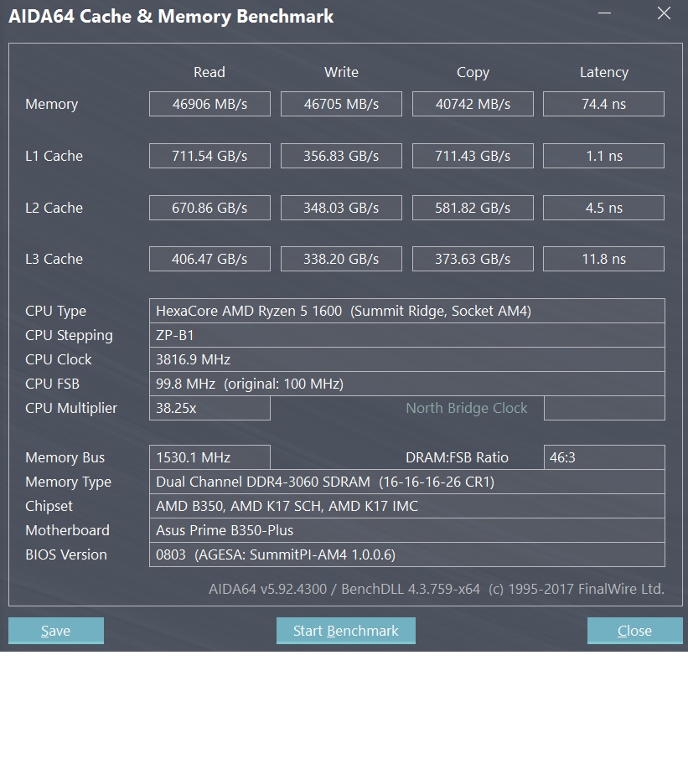This screenshot has width=688, height=784.
Task: Select L2 Cache write 348.03 GB/s
Action: click(341, 208)
